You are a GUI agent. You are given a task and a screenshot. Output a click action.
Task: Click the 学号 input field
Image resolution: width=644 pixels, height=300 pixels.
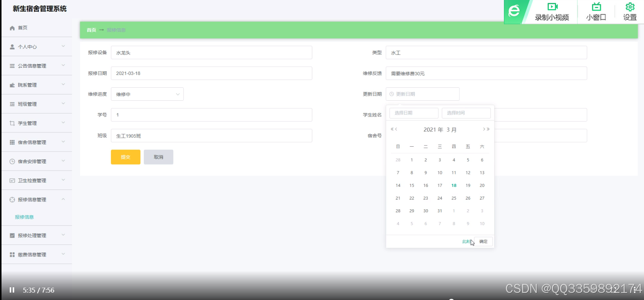pyautogui.click(x=211, y=115)
